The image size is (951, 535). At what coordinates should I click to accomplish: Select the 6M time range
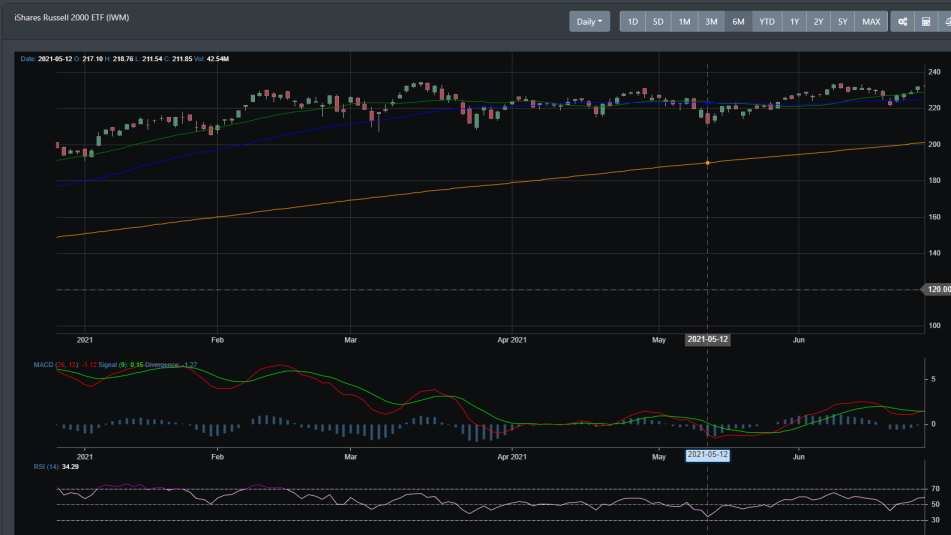tap(738, 22)
